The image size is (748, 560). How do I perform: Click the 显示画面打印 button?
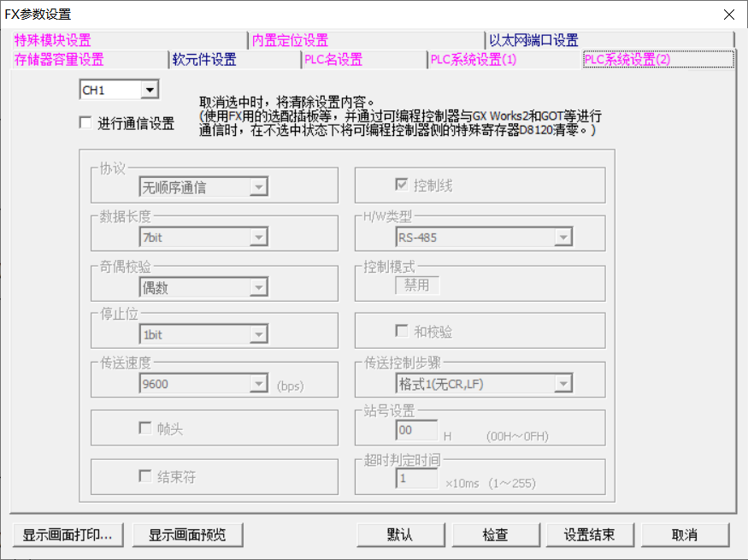coord(68,534)
